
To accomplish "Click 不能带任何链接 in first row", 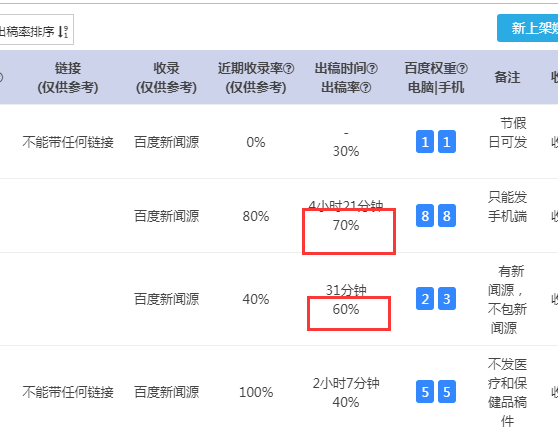I will tap(68, 142).
